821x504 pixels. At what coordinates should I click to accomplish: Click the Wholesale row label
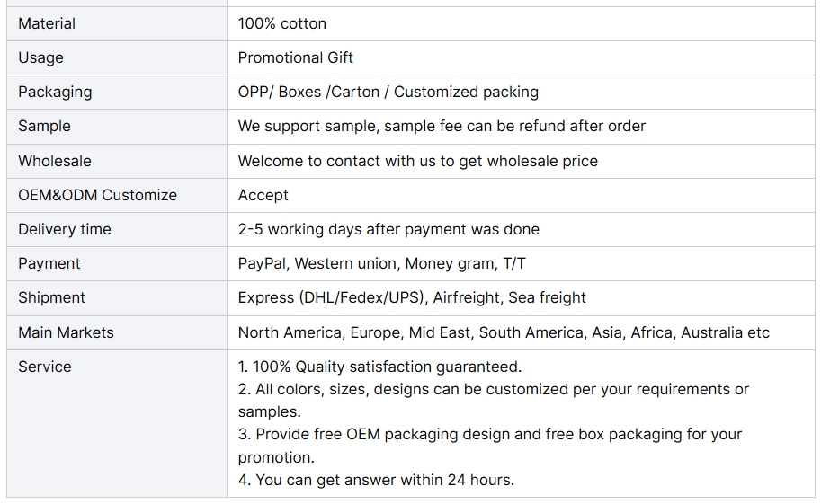[x=55, y=161]
